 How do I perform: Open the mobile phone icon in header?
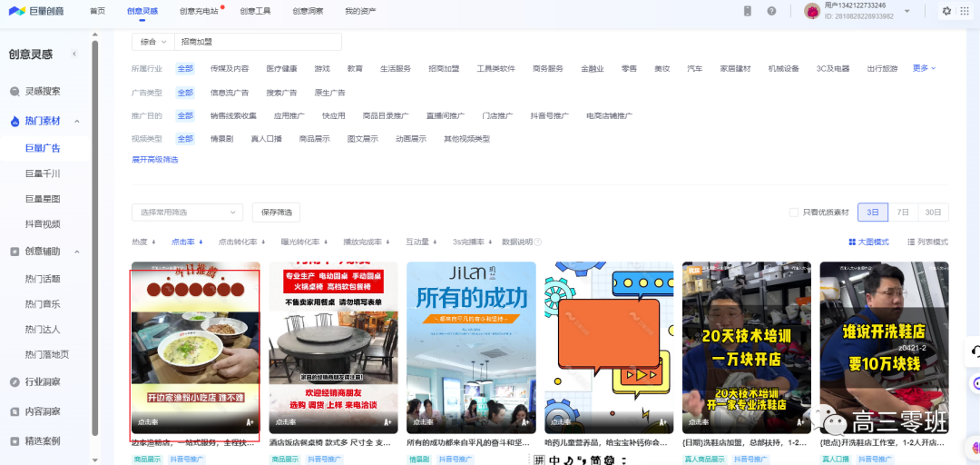pos(748,11)
